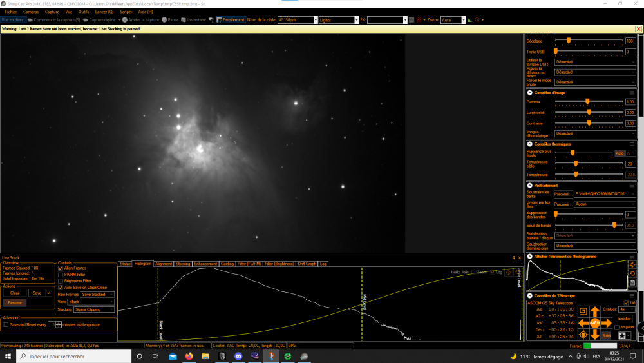This screenshot has width=644, height=363.
Task: Click the Resume live stacking button
Action: tap(15, 302)
